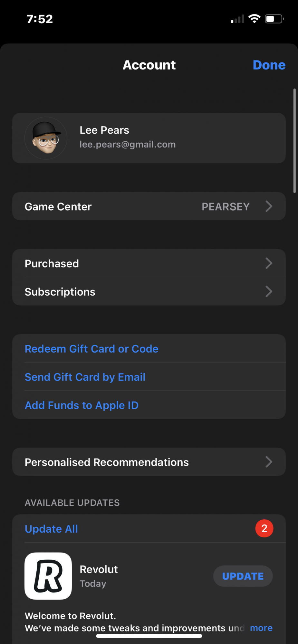Open Redeem Gift Card or Code
298x644 pixels.
tap(91, 349)
